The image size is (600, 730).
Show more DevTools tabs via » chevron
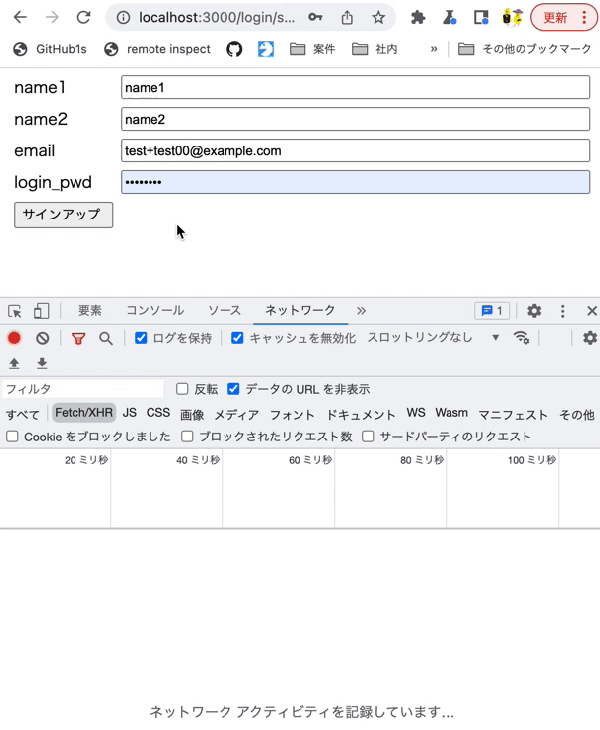tap(361, 311)
